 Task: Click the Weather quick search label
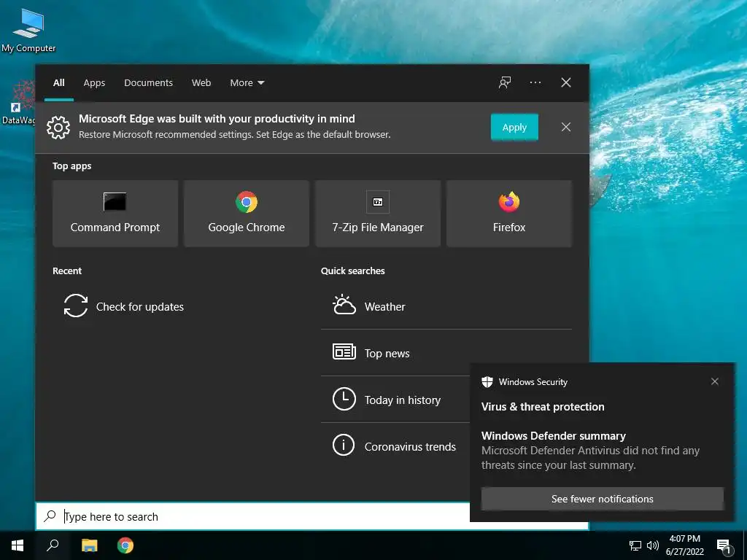384,307
